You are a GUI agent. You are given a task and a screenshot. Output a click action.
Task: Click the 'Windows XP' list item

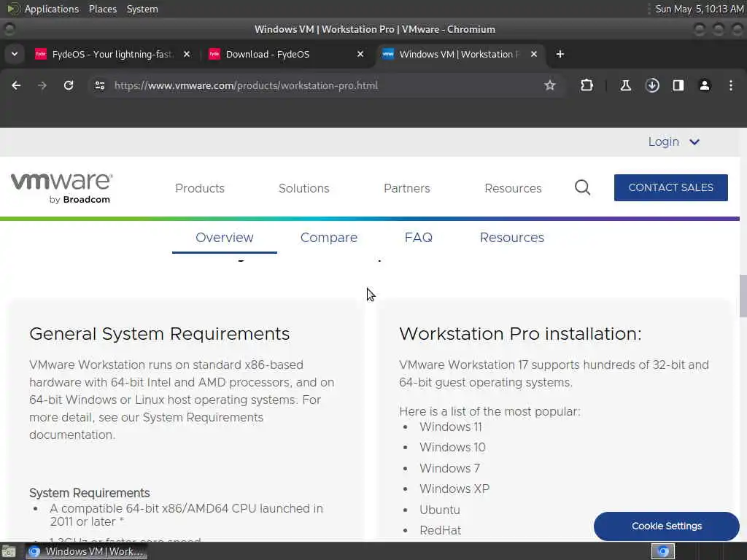pyautogui.click(x=454, y=489)
